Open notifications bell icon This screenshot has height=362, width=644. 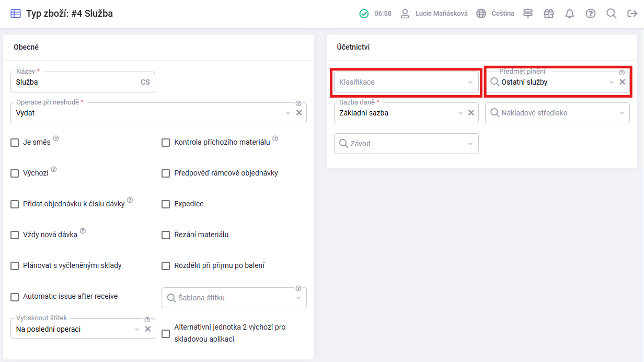[570, 14]
